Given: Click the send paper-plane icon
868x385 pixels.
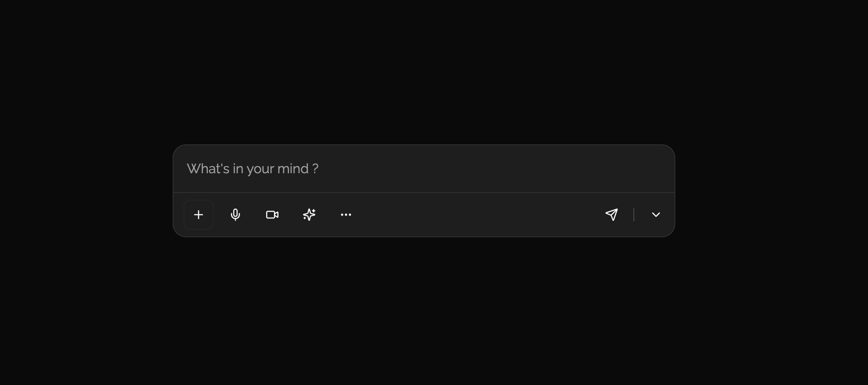Looking at the screenshot, I should click(611, 215).
